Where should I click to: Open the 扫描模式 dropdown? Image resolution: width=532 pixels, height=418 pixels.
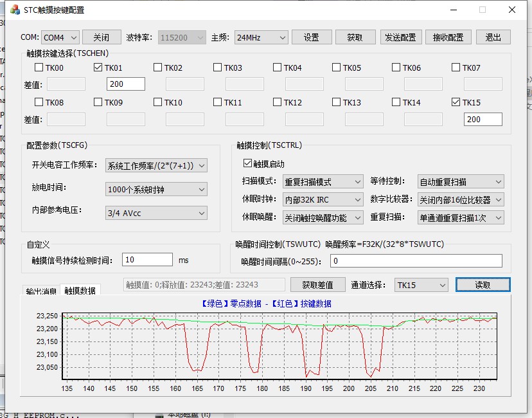point(323,181)
